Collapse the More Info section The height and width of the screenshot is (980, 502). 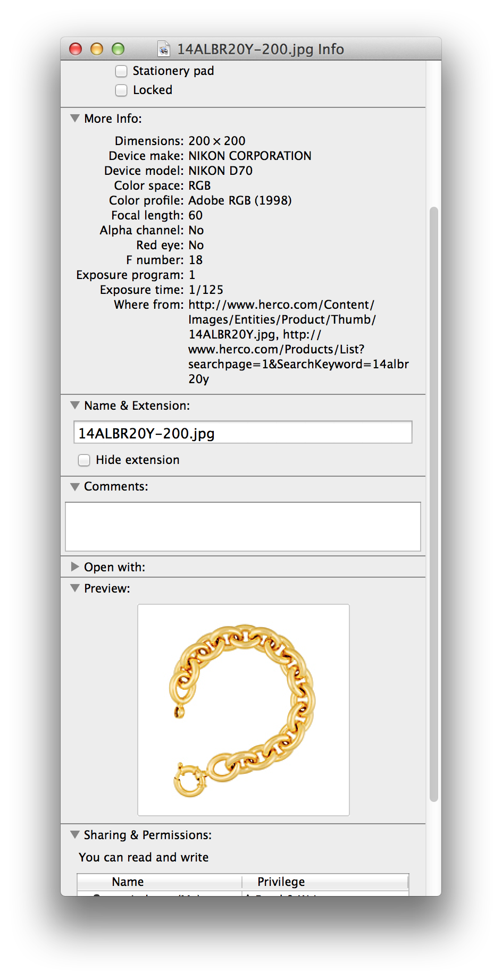tap(75, 118)
